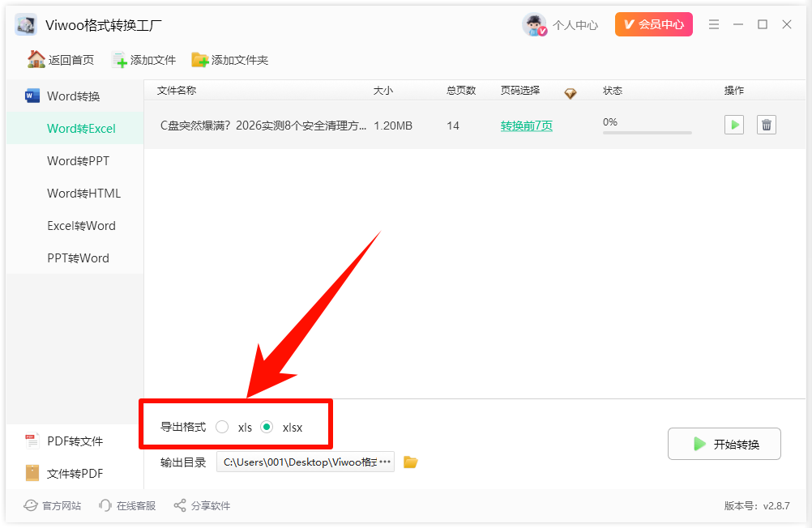Screen dimensions: 812x528
Task: Click 分享软件 to share software
Action: pos(202,506)
